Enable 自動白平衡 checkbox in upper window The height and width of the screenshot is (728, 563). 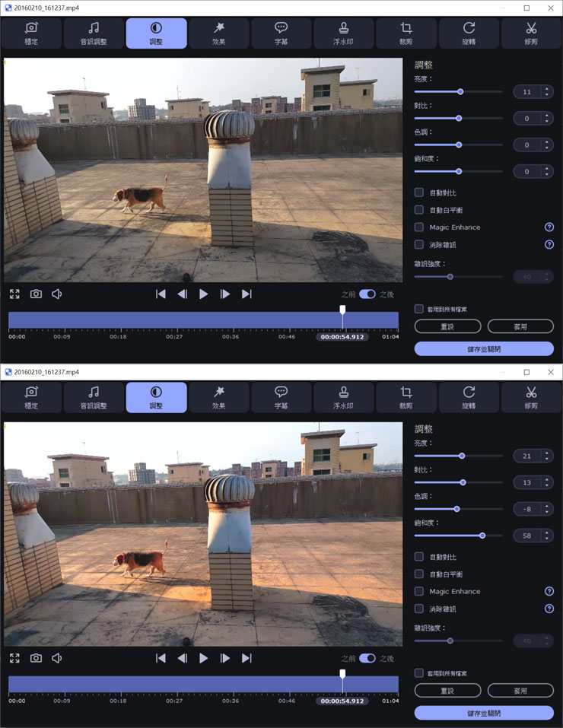point(419,210)
